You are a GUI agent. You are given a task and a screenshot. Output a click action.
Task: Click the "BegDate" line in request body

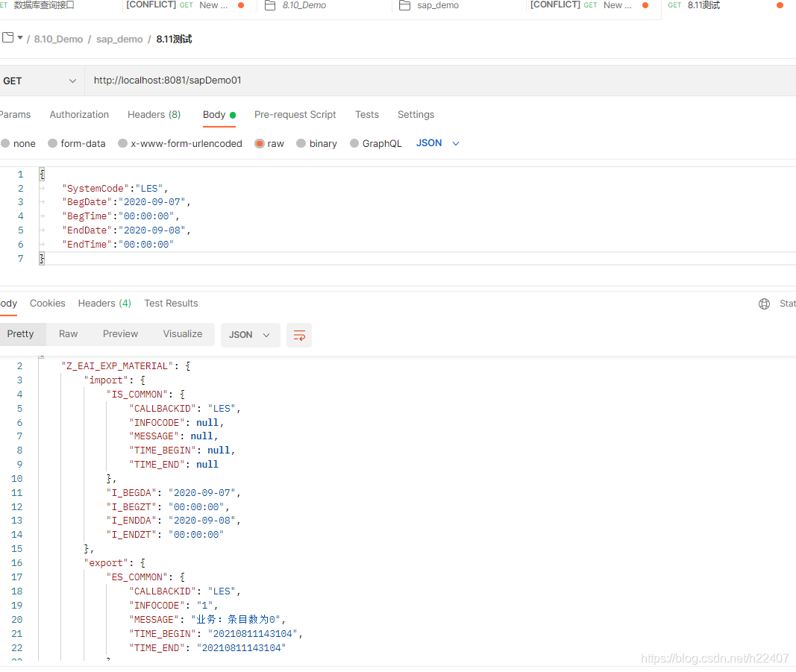point(126,202)
